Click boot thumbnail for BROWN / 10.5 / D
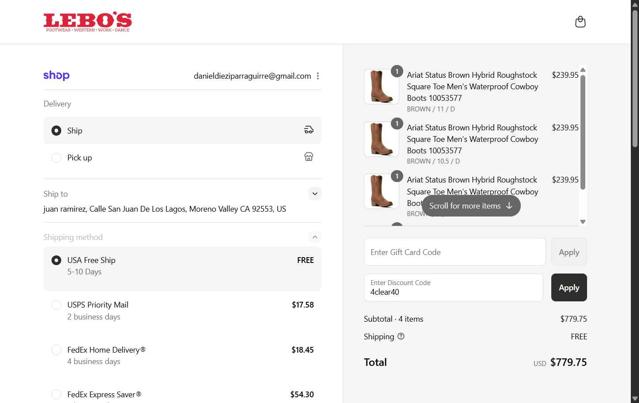Image resolution: width=639 pixels, height=403 pixels. (x=381, y=139)
